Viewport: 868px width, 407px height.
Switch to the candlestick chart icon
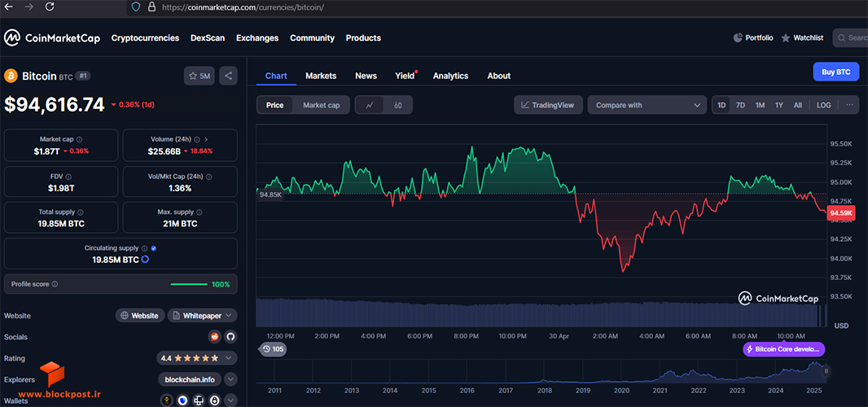click(398, 105)
